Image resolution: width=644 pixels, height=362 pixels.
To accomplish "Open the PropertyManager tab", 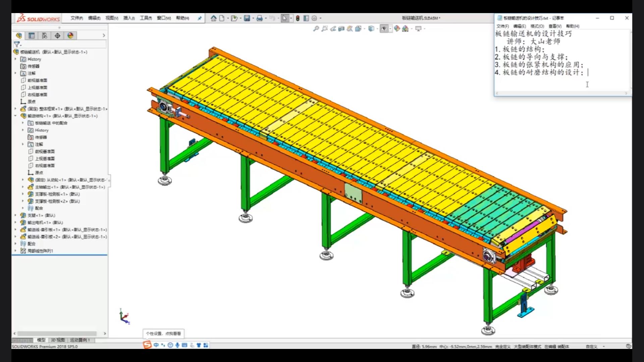I will click(32, 36).
